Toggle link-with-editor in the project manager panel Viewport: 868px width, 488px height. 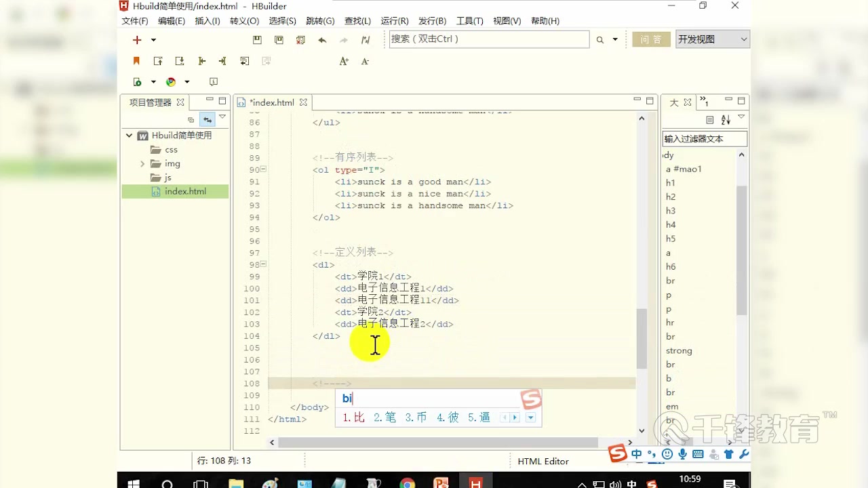point(208,119)
